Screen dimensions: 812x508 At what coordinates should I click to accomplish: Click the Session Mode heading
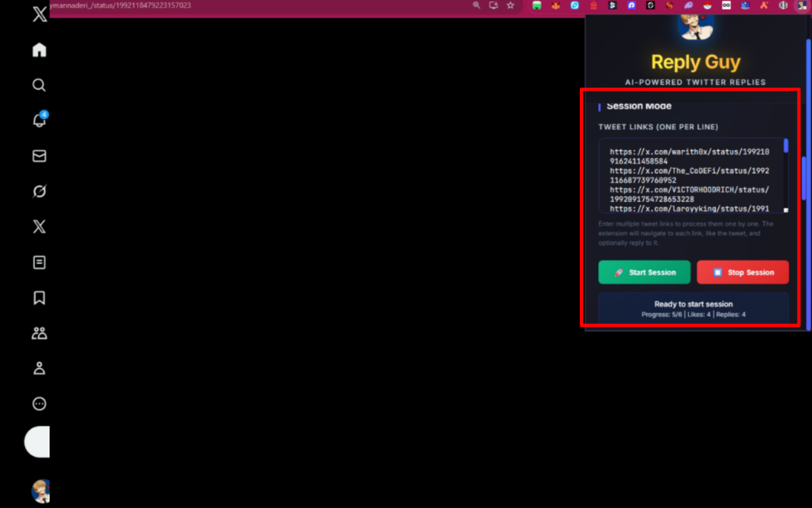639,106
